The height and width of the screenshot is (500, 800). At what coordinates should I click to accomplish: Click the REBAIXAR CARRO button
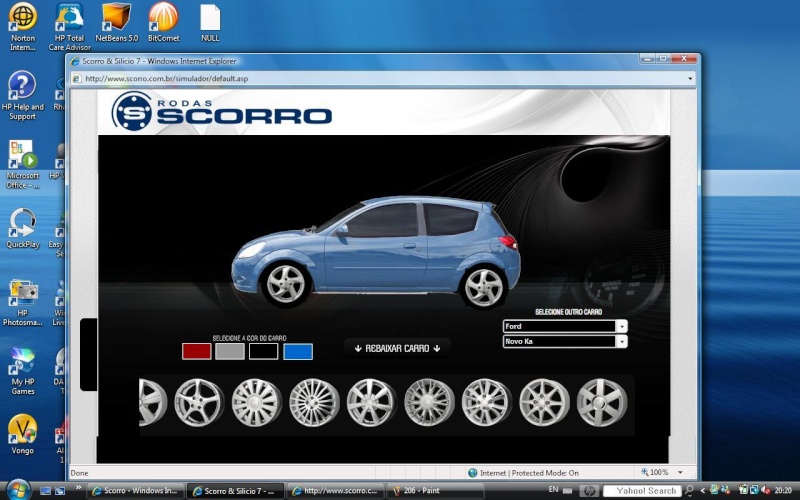tap(397, 348)
